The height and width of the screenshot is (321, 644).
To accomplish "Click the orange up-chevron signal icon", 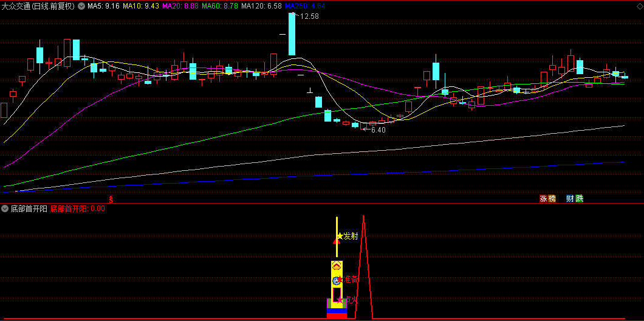I will [x=336, y=266].
